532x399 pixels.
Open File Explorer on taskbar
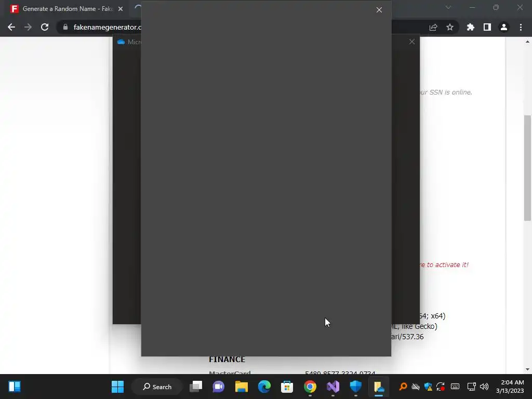click(x=241, y=387)
